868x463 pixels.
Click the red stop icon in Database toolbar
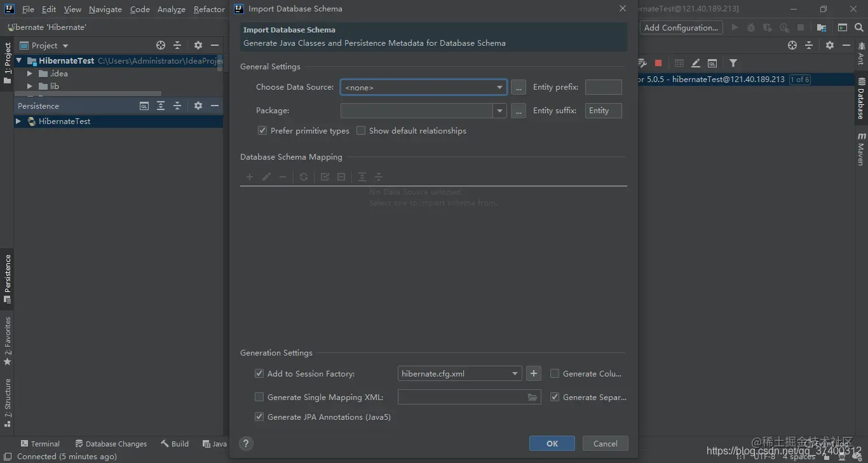658,63
